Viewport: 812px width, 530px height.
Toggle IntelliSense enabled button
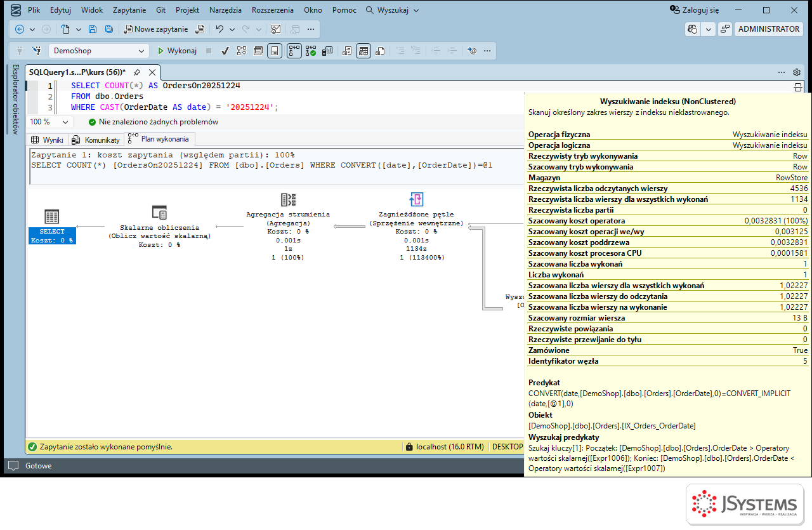[x=274, y=51]
